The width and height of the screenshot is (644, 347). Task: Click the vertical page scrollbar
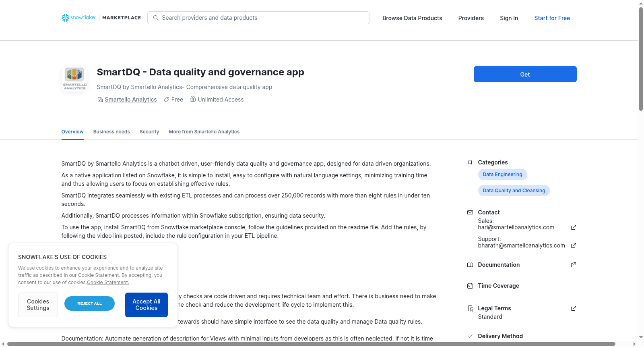[641, 58]
